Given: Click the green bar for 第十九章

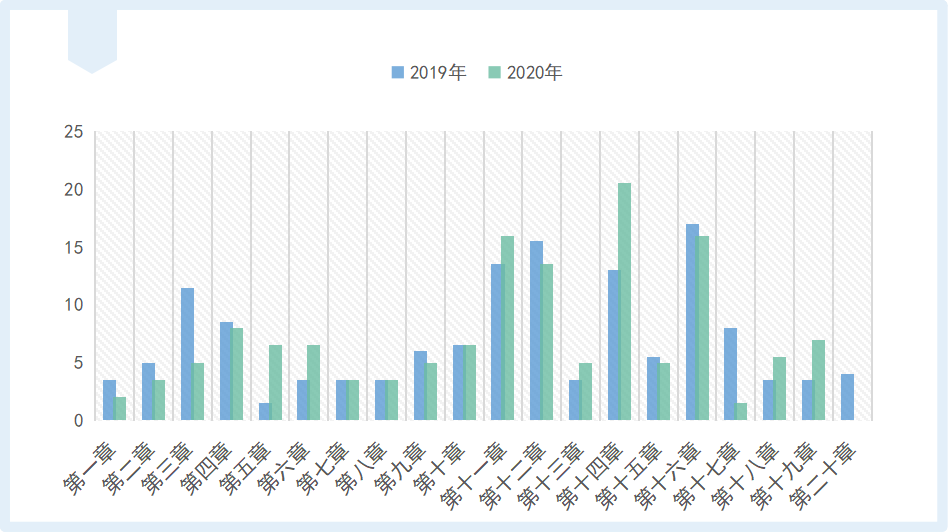Looking at the screenshot, I should (x=819, y=380).
